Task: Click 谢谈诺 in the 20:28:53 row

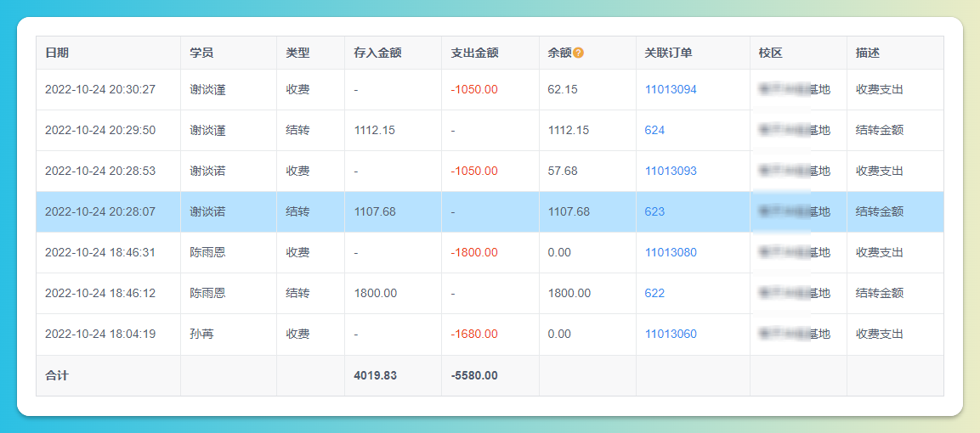Action: (207, 171)
